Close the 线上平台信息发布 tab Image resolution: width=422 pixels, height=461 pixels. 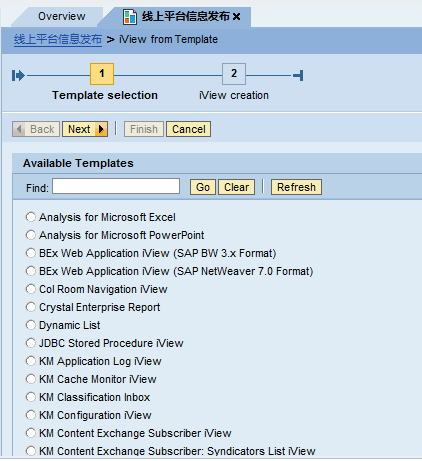236,17
